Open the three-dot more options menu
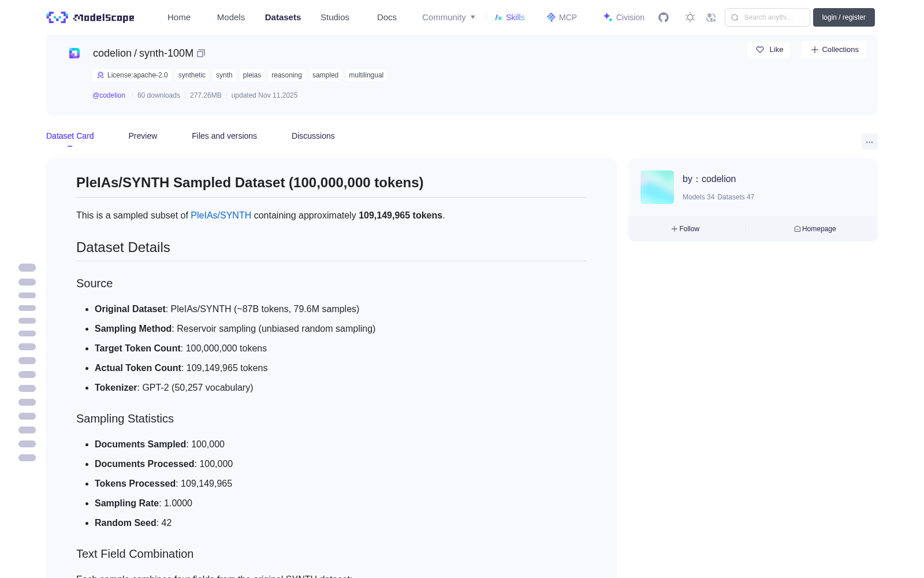This screenshot has width=924, height=578. (870, 142)
